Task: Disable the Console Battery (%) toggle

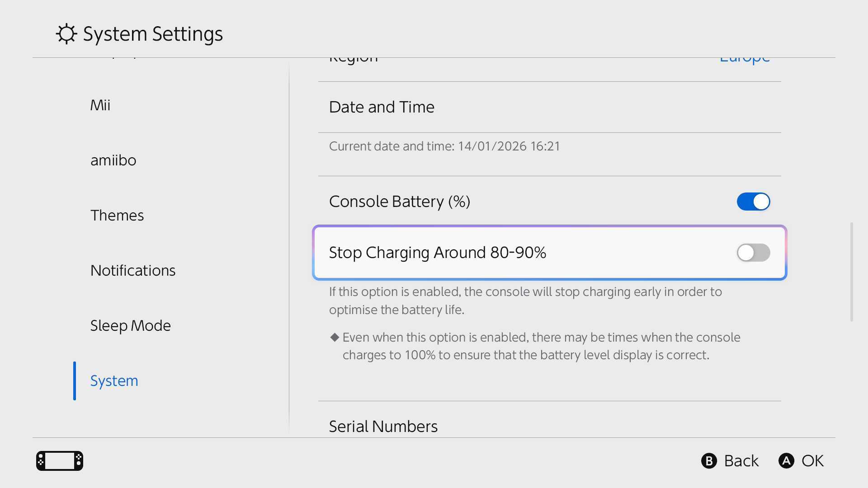Action: coord(753,202)
